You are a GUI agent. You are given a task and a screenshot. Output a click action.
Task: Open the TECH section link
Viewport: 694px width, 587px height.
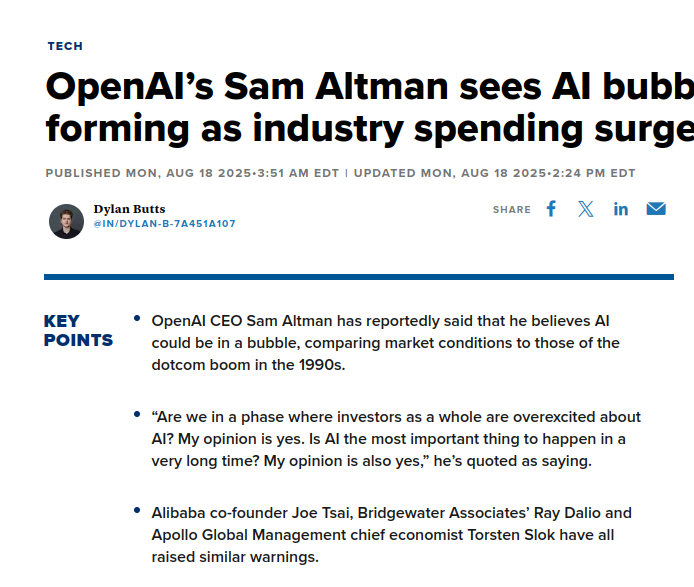pyautogui.click(x=65, y=46)
